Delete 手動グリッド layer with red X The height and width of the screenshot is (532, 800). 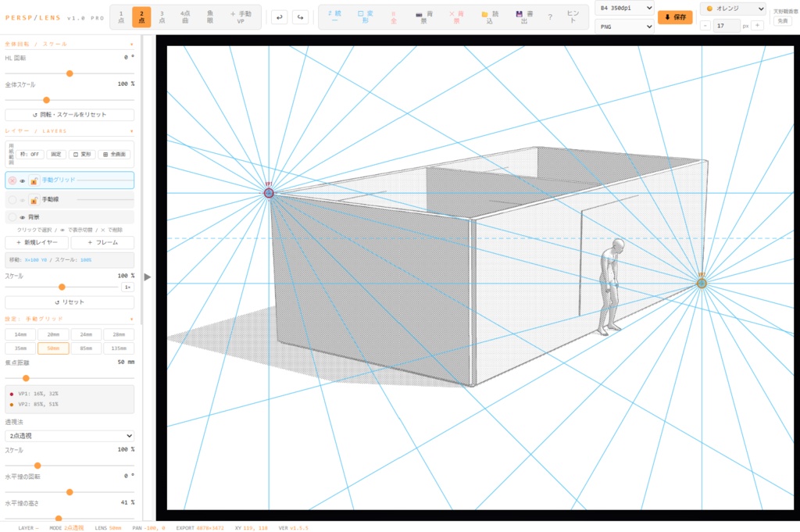pyautogui.click(x=12, y=180)
